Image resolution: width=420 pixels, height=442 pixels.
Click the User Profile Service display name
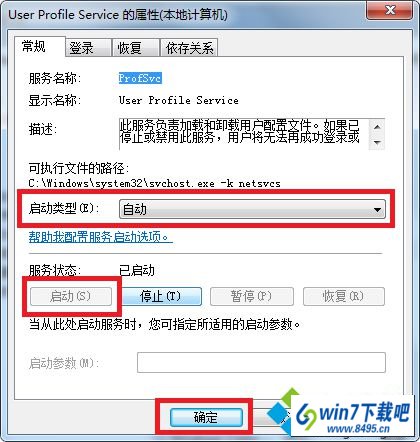click(x=179, y=100)
